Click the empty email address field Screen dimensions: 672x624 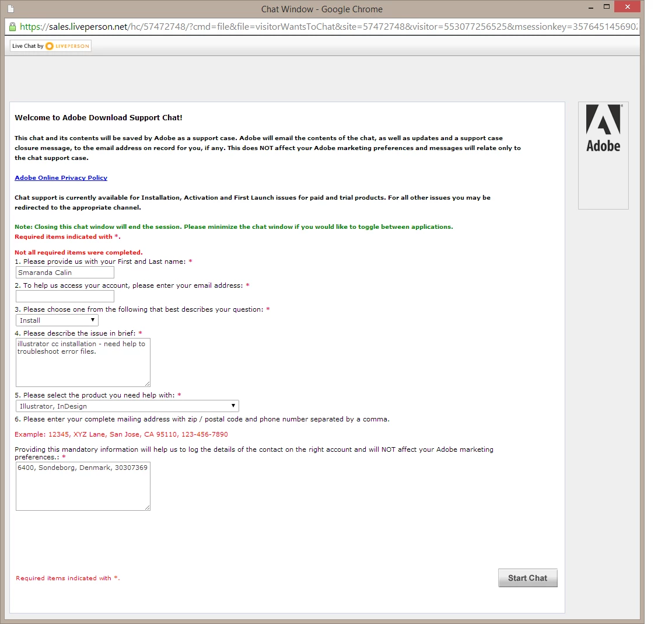(65, 297)
